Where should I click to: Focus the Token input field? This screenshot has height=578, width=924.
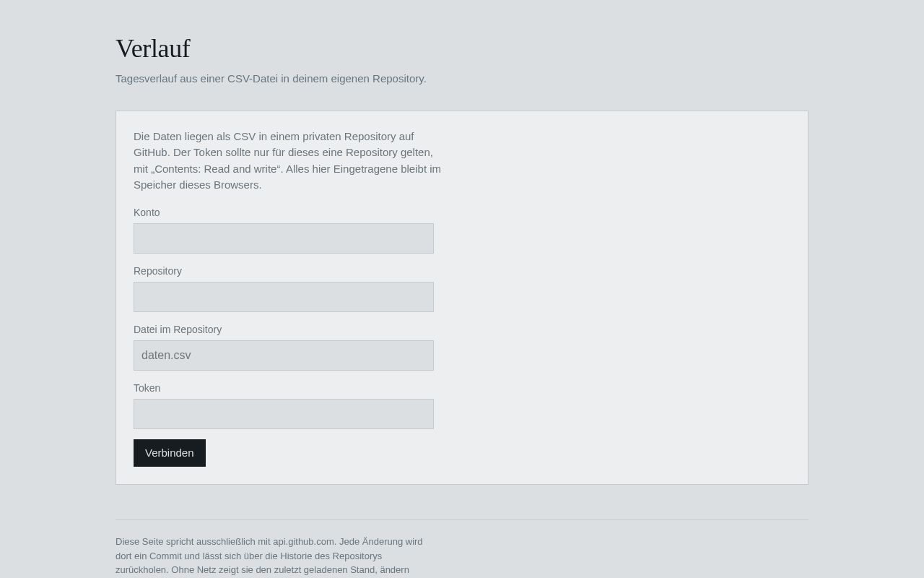tap(284, 414)
